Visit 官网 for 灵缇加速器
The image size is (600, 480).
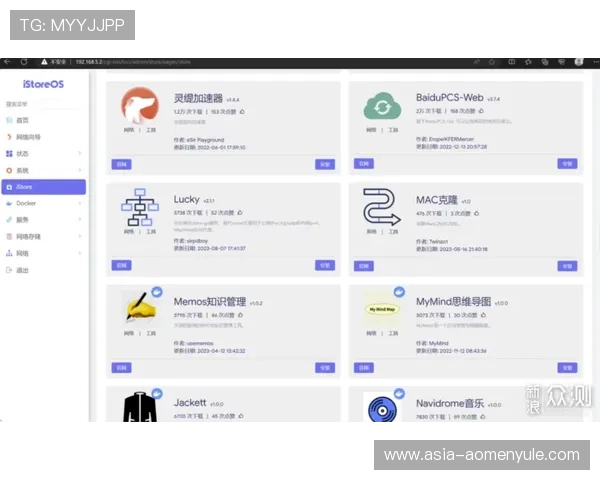(x=122, y=165)
